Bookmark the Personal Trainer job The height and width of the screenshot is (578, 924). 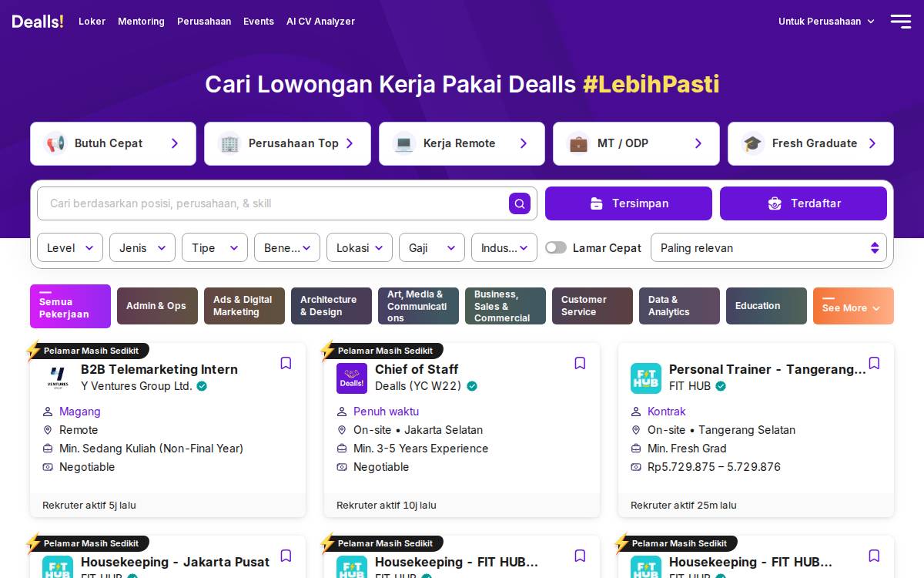(x=874, y=363)
